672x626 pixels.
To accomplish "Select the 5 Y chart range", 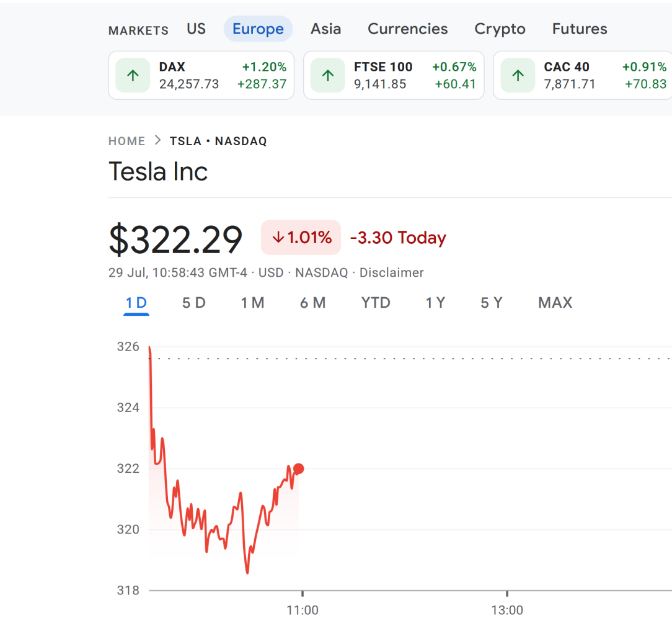I will 492,303.
